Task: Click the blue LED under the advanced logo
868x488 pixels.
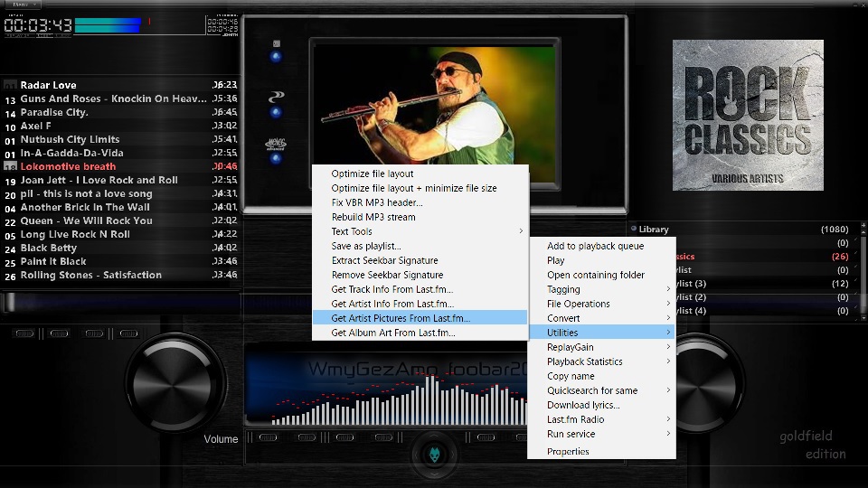Action: pyautogui.click(x=276, y=159)
